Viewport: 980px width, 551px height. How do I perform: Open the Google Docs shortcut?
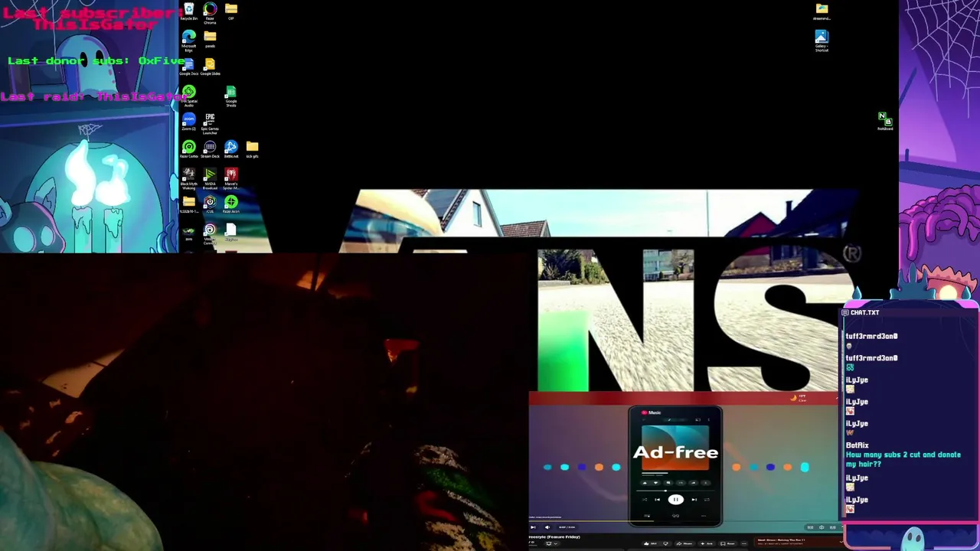(x=188, y=67)
